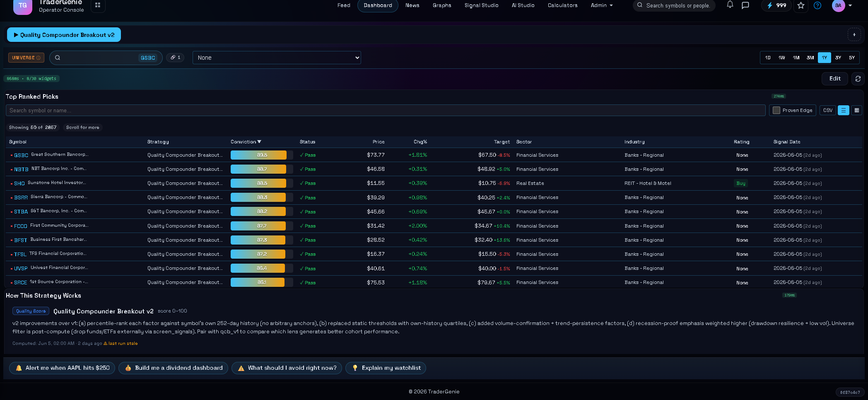
Task: Open the Graphs tab
Action: [x=442, y=5]
